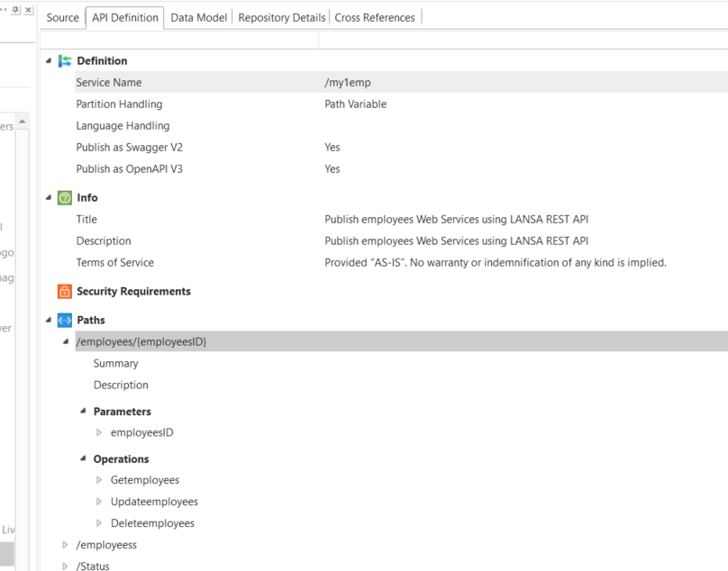Click the Definition section icon
The height and width of the screenshot is (571, 728).
click(64, 61)
